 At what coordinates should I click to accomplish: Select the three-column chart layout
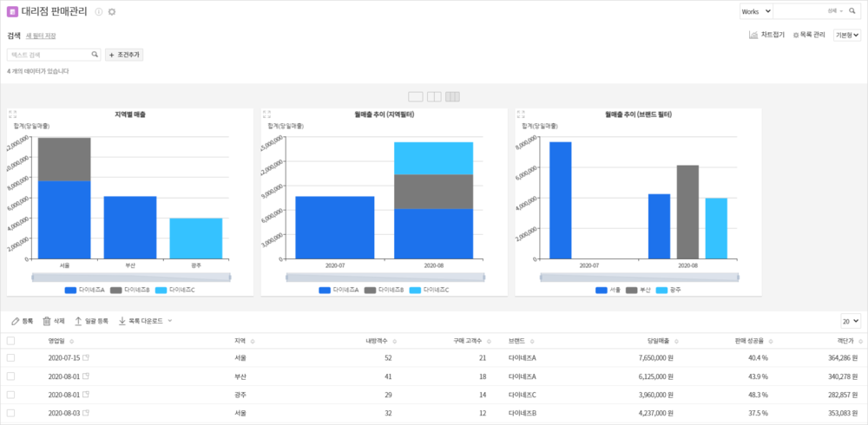(x=453, y=97)
